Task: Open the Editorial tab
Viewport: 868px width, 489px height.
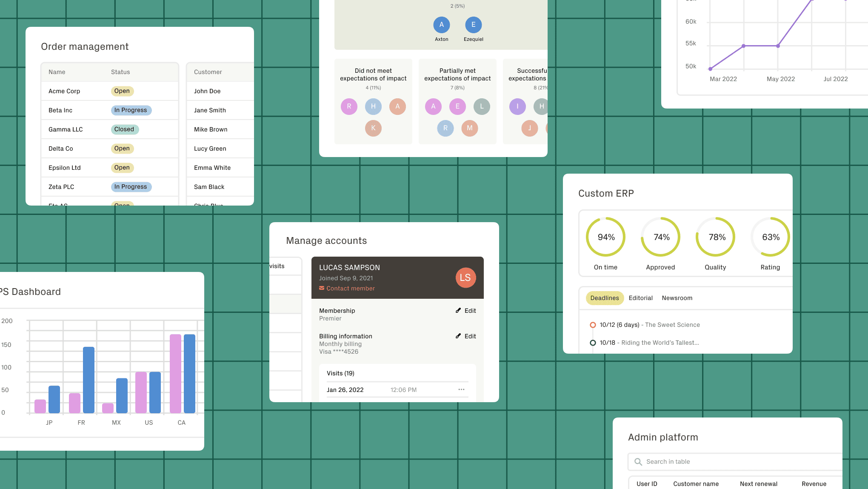Action: point(640,298)
